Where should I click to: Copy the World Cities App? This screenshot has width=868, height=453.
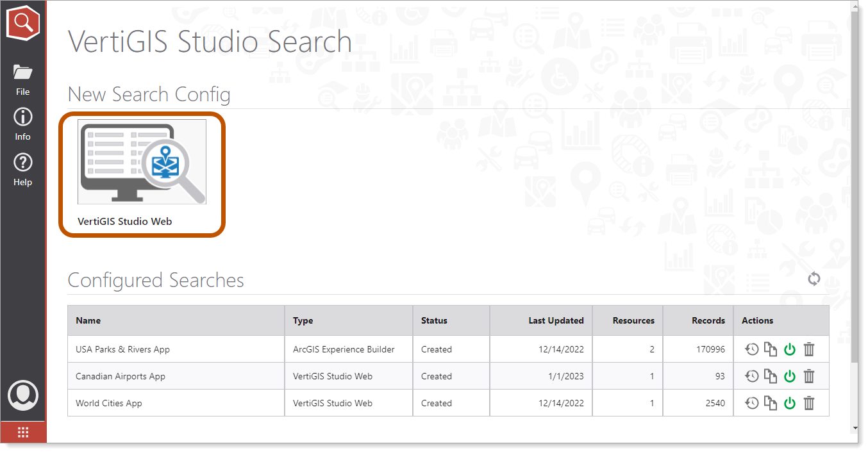[771, 403]
